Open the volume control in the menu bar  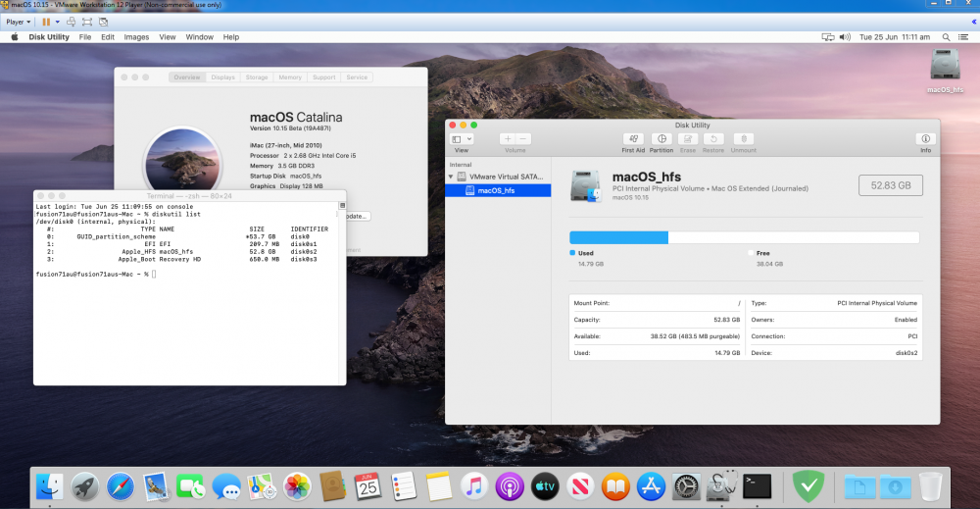click(x=845, y=37)
